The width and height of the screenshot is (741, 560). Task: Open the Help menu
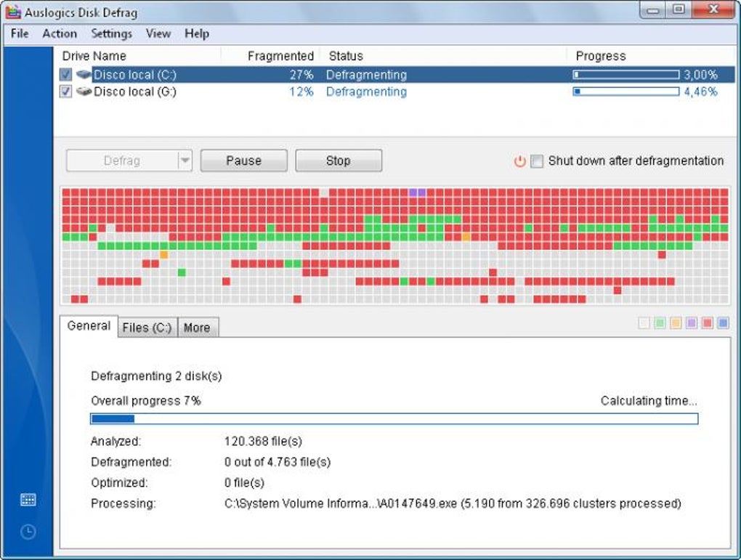[x=197, y=33]
